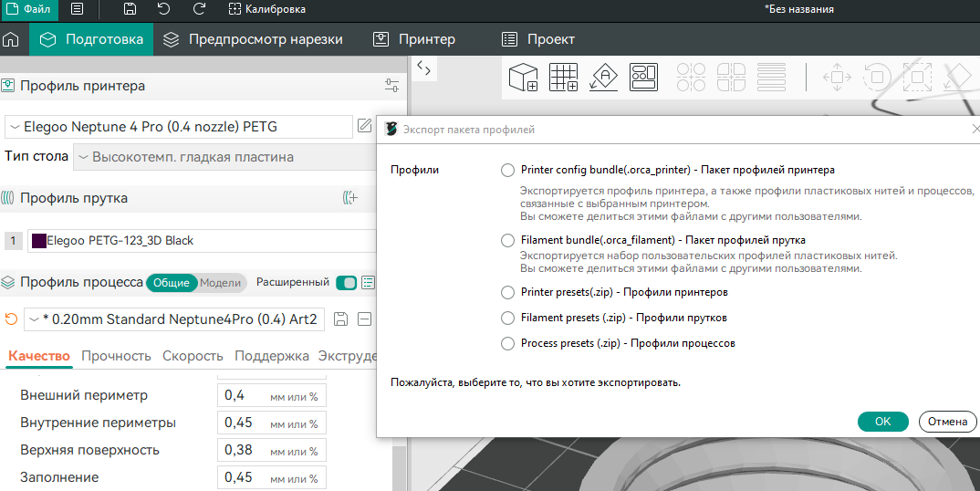980x491 pixels.
Task: Open the Тип стола bed type dropdown
Action: pyautogui.click(x=225, y=157)
